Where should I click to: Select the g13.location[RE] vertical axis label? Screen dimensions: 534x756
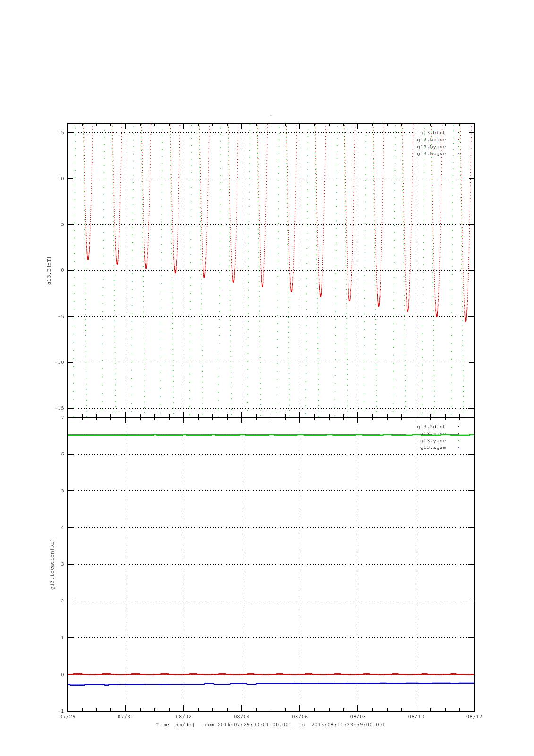click(53, 564)
